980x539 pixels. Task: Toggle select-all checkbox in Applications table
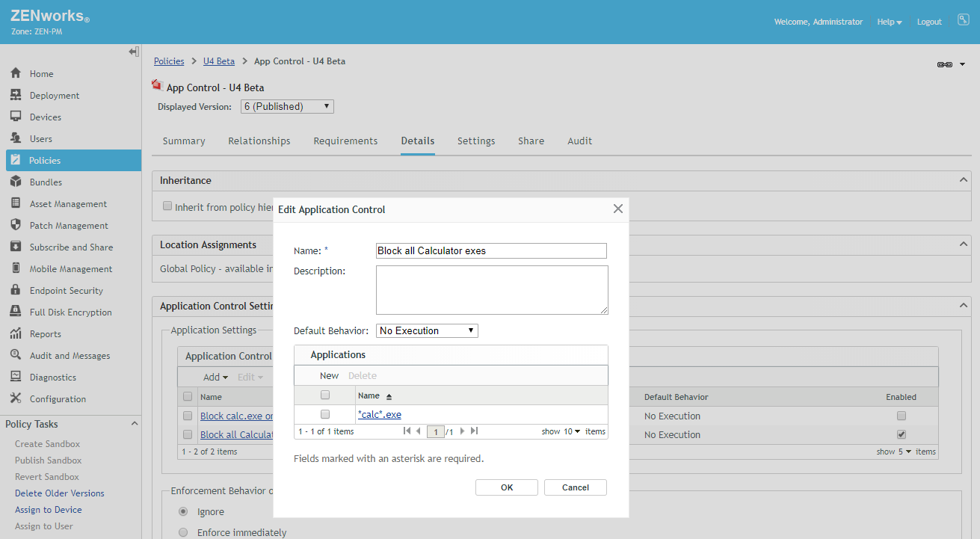coord(325,395)
